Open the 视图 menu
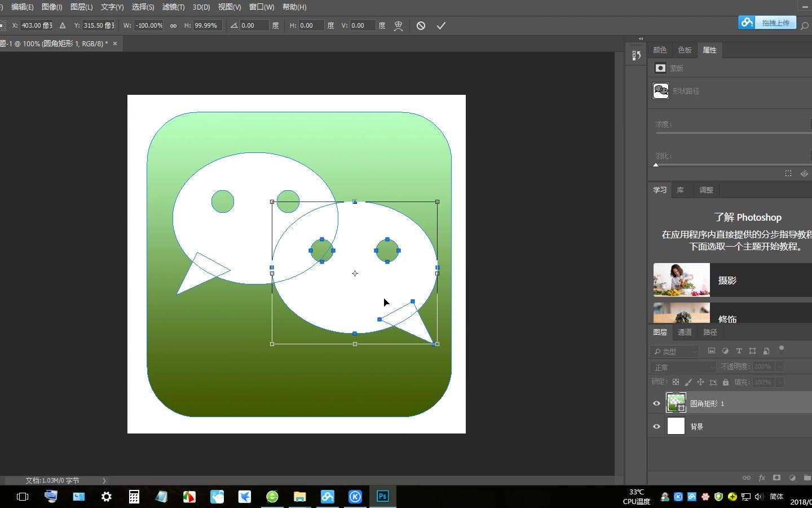 click(x=230, y=7)
